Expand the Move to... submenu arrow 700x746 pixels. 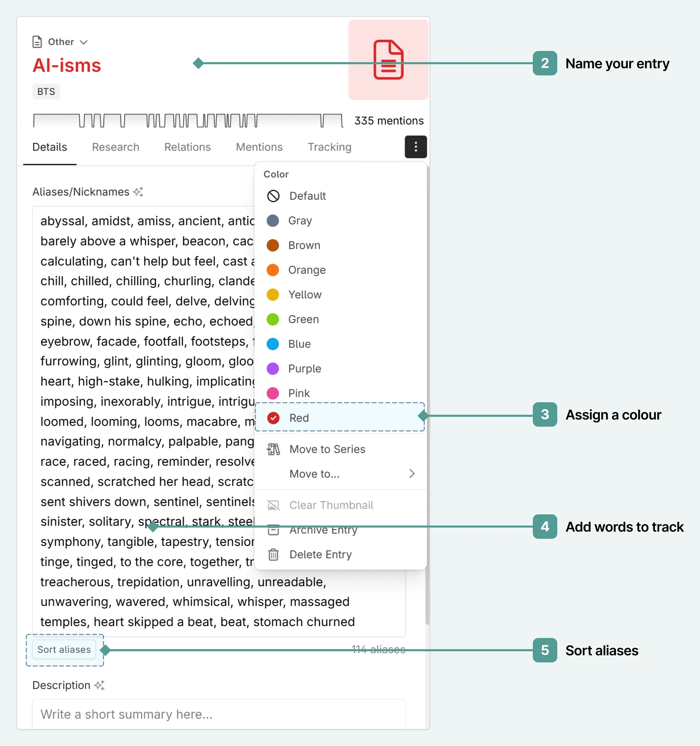(x=412, y=474)
